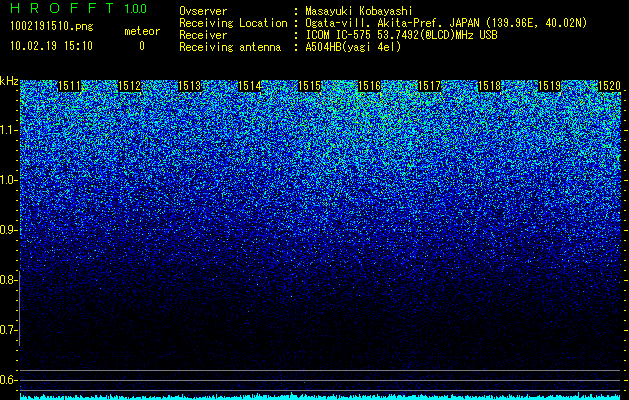Click the Receiving Location label
This screenshot has width=629, height=400.
coord(233,23)
